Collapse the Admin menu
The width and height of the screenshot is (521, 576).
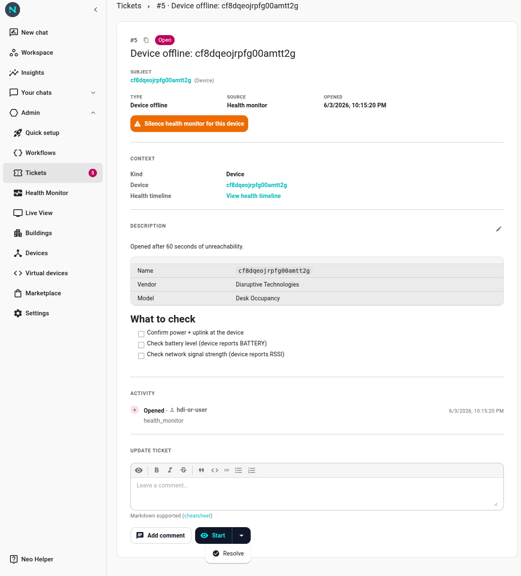click(53, 113)
